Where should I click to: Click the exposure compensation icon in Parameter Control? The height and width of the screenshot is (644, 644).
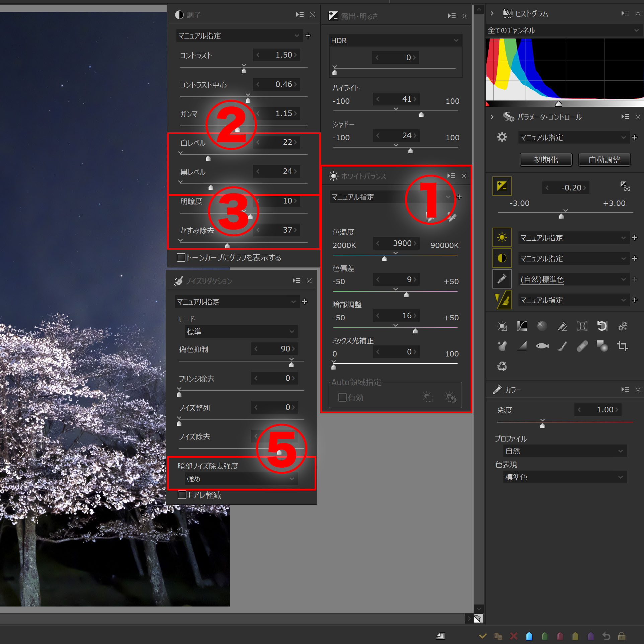pos(502,186)
